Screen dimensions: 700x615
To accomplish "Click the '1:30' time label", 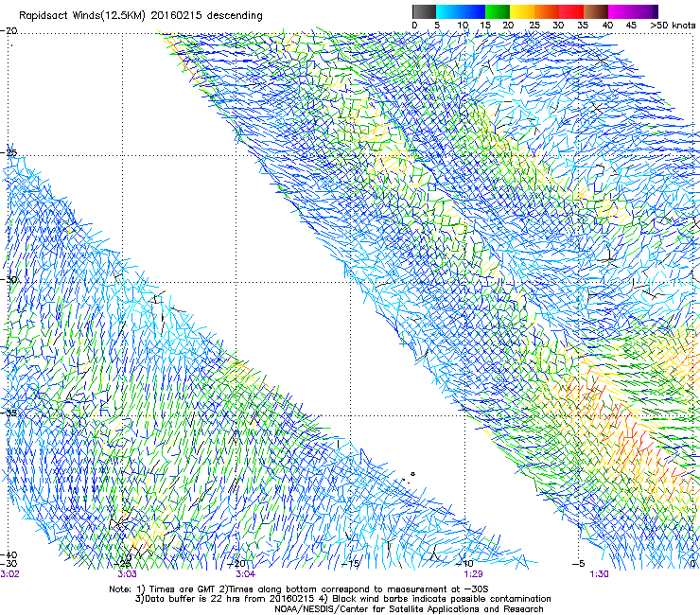I will click(599, 574).
